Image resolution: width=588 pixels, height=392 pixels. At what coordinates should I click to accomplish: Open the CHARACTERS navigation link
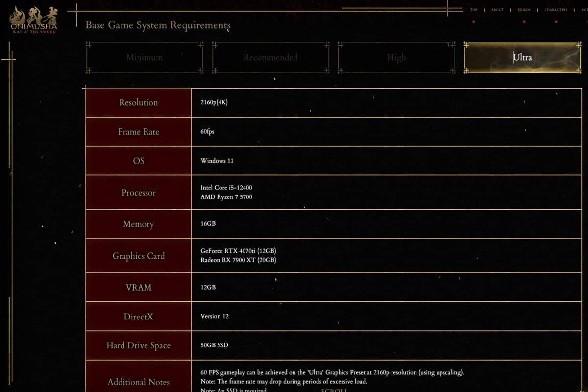click(556, 10)
